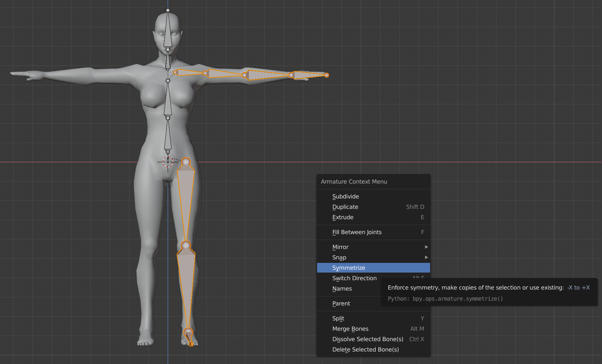Choose Subdivide in the armature context menu
Image resolution: width=602 pixels, height=364 pixels.
click(373, 196)
